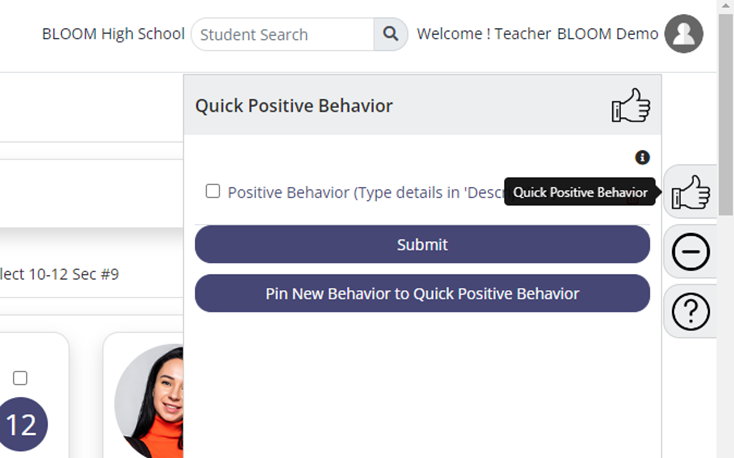Viewport: 734px width, 458px height.
Task: Click the vertical page scrollbar thumb
Action: pyautogui.click(x=726, y=115)
